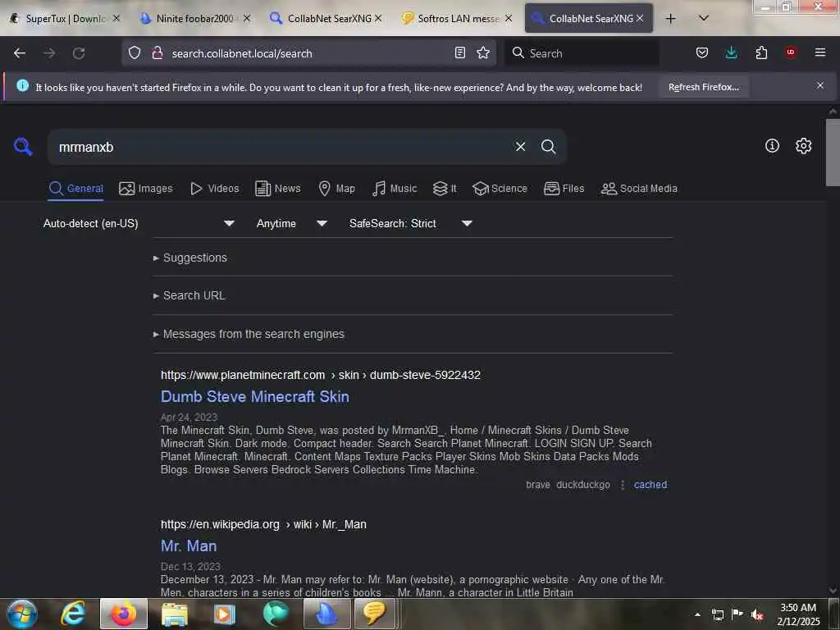Select the Images search category

(x=146, y=189)
